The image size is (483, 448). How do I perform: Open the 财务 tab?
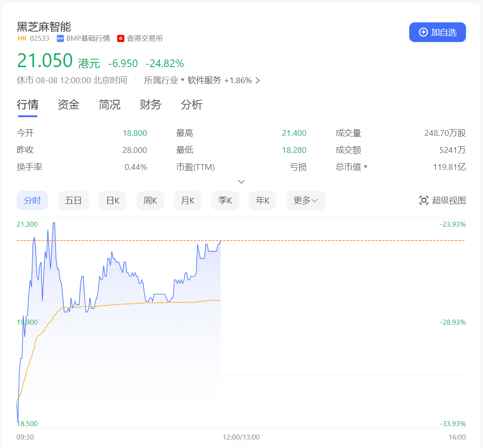click(151, 105)
